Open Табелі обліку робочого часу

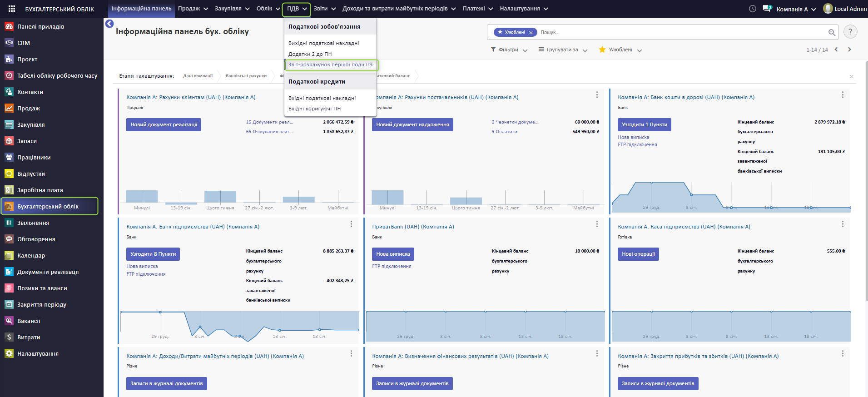click(x=57, y=75)
